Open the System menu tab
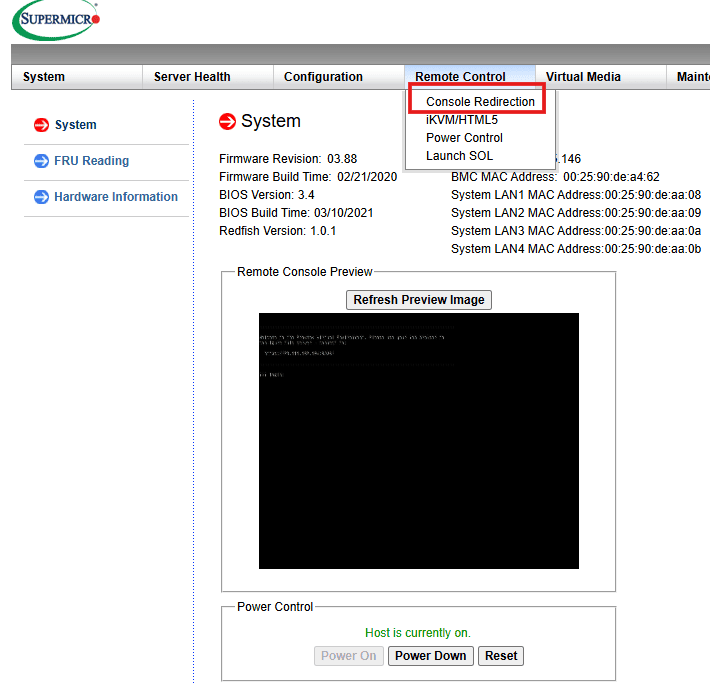This screenshot has height=683, width=710. 44,77
